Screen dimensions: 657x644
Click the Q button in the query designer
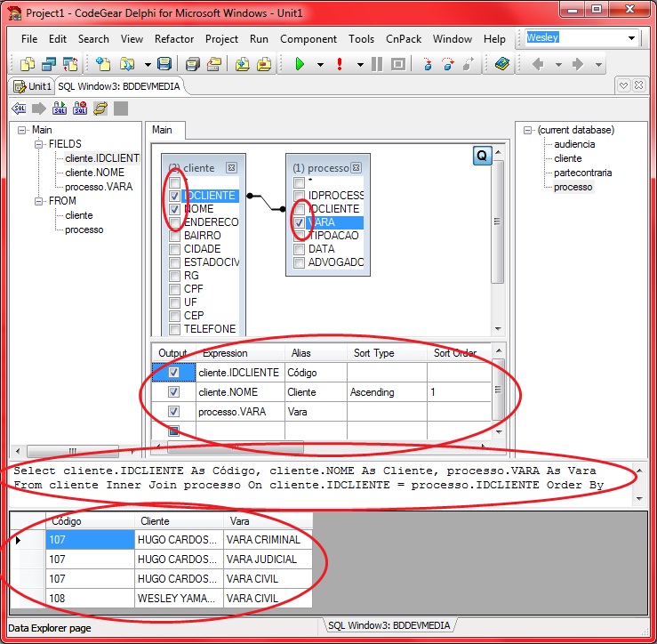pyautogui.click(x=481, y=156)
